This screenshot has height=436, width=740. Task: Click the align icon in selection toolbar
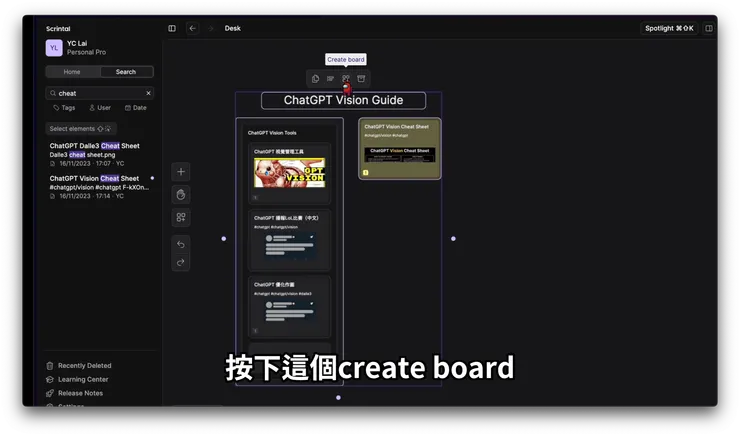(330, 78)
